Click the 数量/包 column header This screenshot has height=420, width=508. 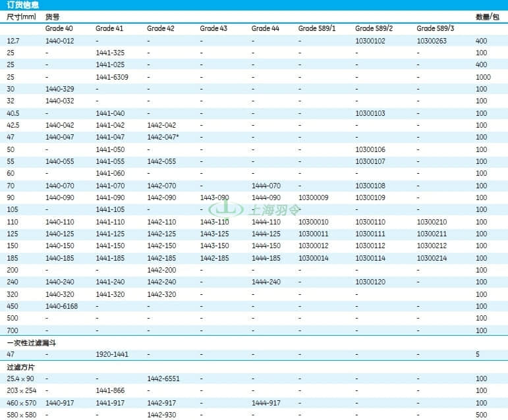coord(488,17)
